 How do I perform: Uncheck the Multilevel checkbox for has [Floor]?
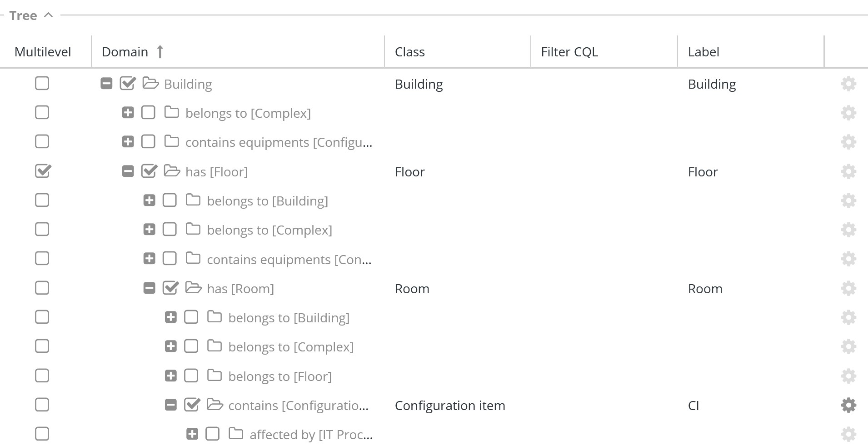click(43, 171)
